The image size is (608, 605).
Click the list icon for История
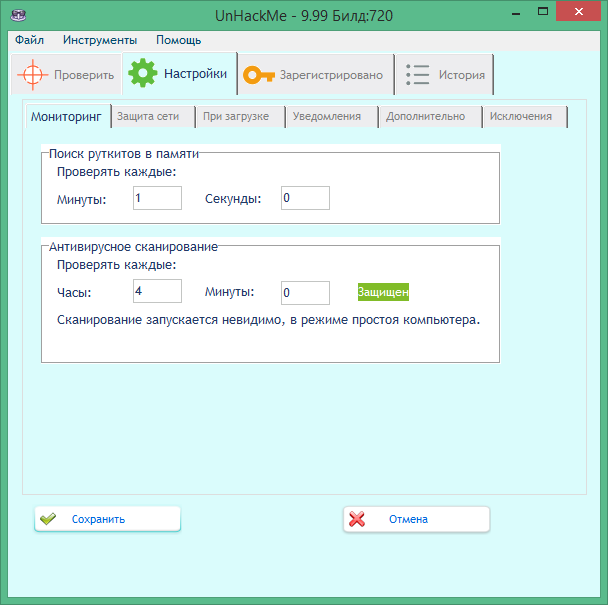418,74
